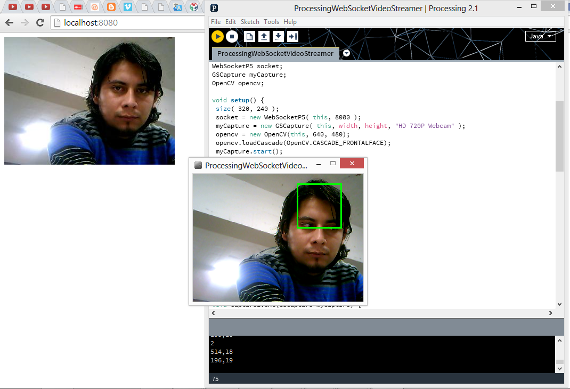The width and height of the screenshot is (570, 389).
Task: Run the sketch with the yellow play button
Action: pyautogui.click(x=217, y=37)
